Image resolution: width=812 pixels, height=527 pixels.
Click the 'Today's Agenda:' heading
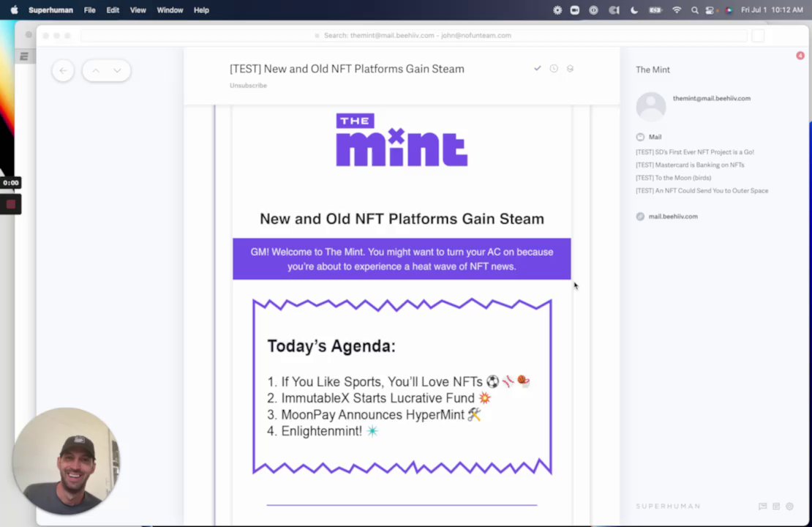click(331, 346)
